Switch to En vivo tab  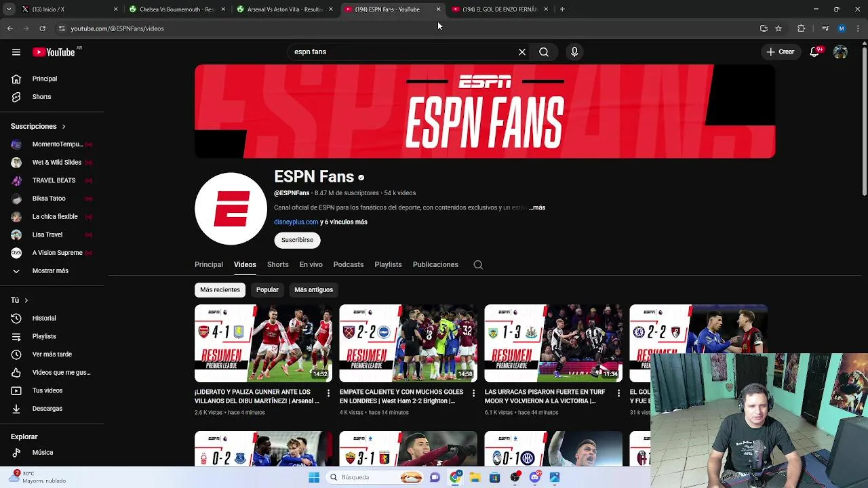click(311, 264)
